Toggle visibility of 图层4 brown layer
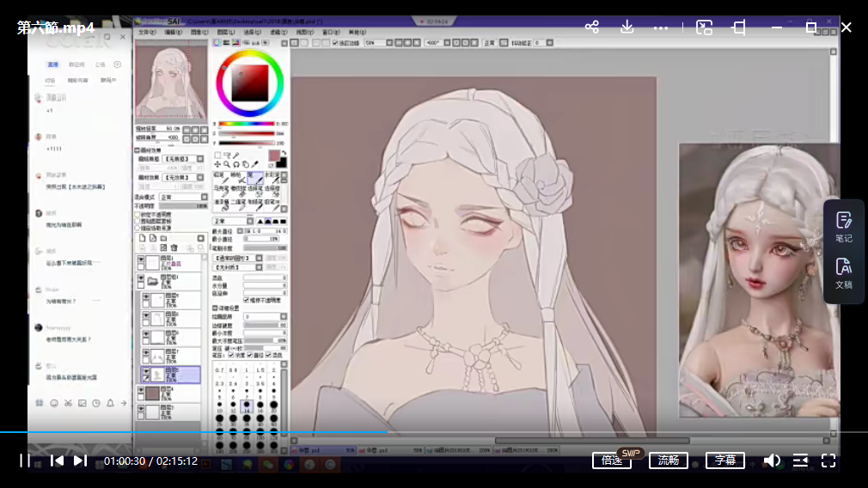 (x=141, y=390)
